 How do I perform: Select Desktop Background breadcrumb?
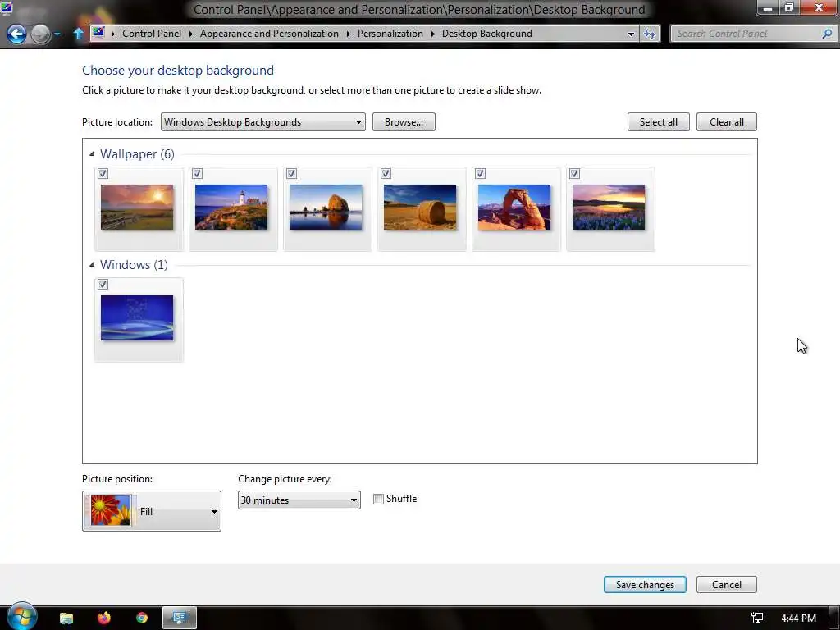pyautogui.click(x=487, y=33)
